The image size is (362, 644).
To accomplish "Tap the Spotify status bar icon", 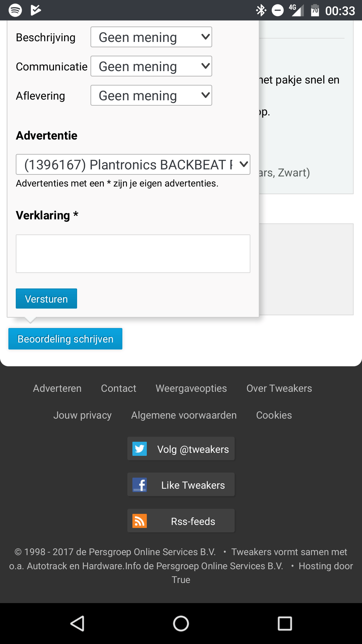I will pyautogui.click(x=15, y=10).
